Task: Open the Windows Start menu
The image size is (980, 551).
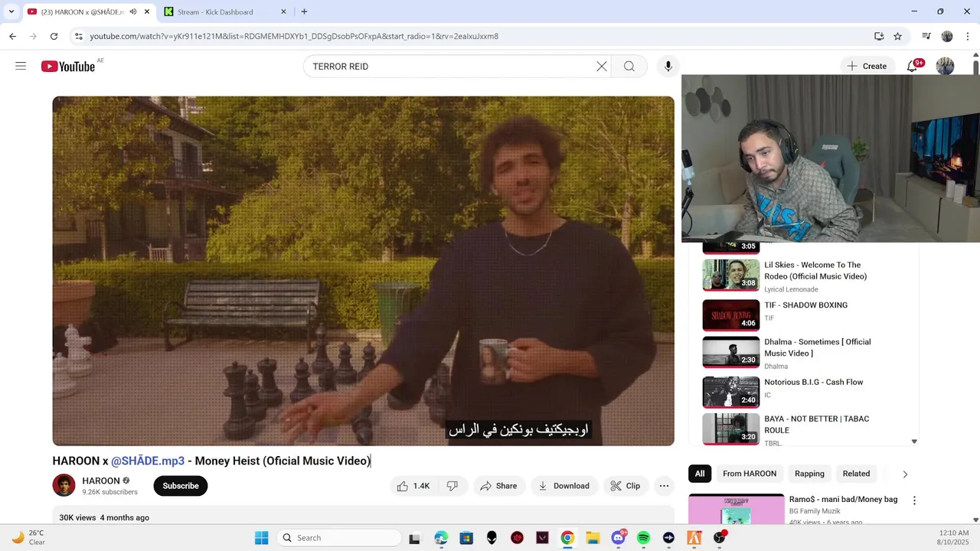Action: (261, 538)
